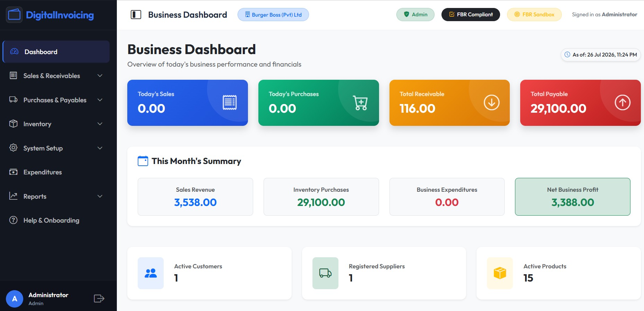This screenshot has width=644, height=311.
Task: Click the 'Business Dashboard' top bar title
Action: (x=188, y=15)
